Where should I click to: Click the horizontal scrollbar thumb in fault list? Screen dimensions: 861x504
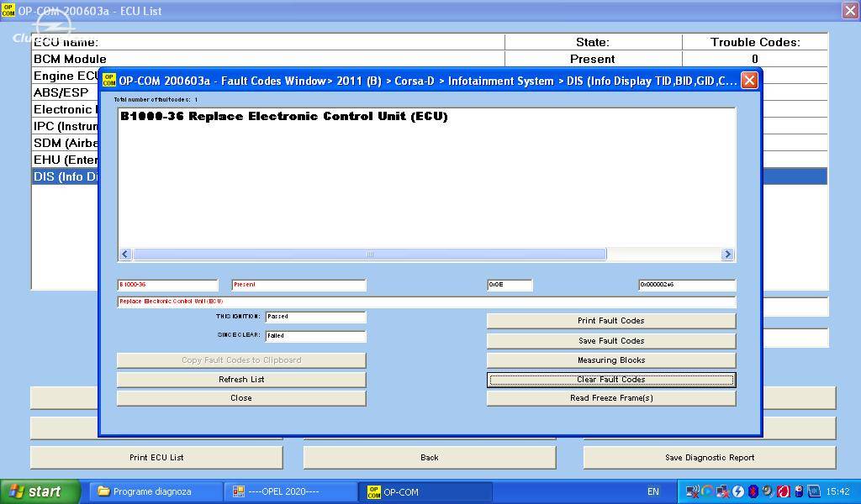coord(370,254)
